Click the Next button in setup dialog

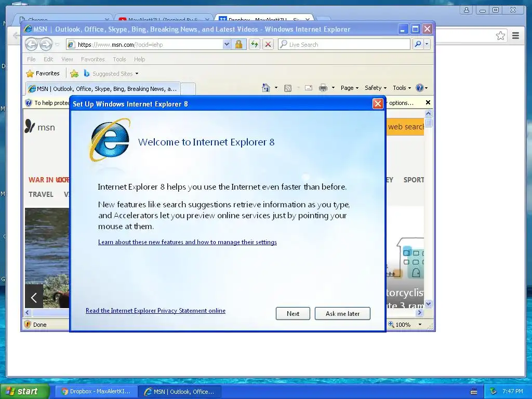[x=293, y=313]
